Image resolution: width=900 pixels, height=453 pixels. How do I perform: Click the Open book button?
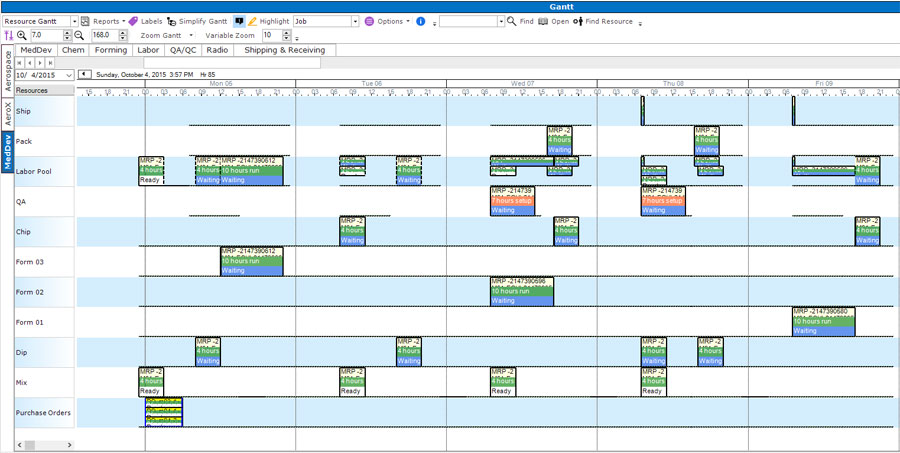(x=553, y=21)
